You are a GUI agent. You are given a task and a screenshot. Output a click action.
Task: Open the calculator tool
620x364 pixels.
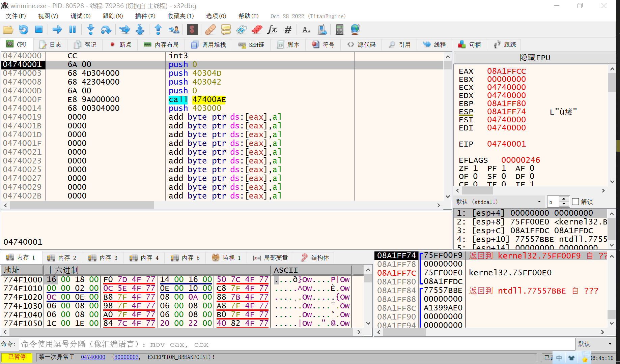click(x=340, y=30)
